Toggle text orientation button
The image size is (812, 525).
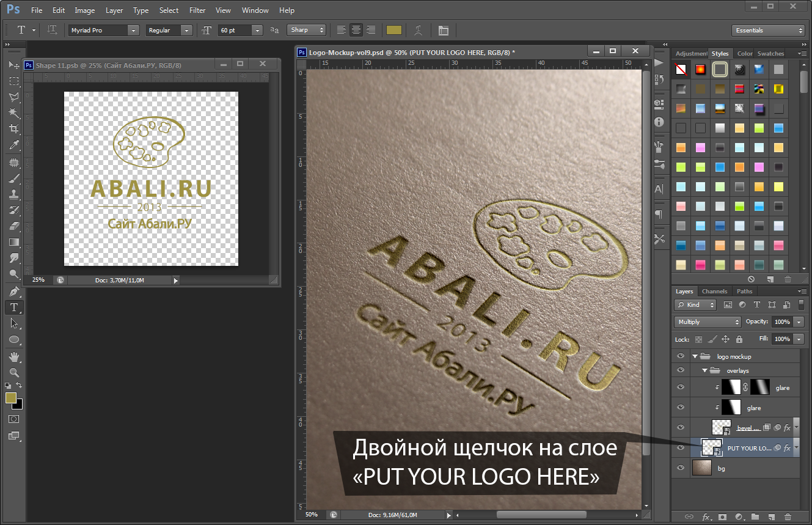coord(53,30)
